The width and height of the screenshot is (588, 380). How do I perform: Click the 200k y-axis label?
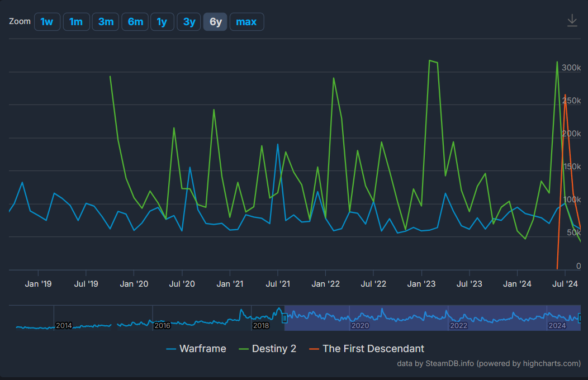[x=571, y=134]
